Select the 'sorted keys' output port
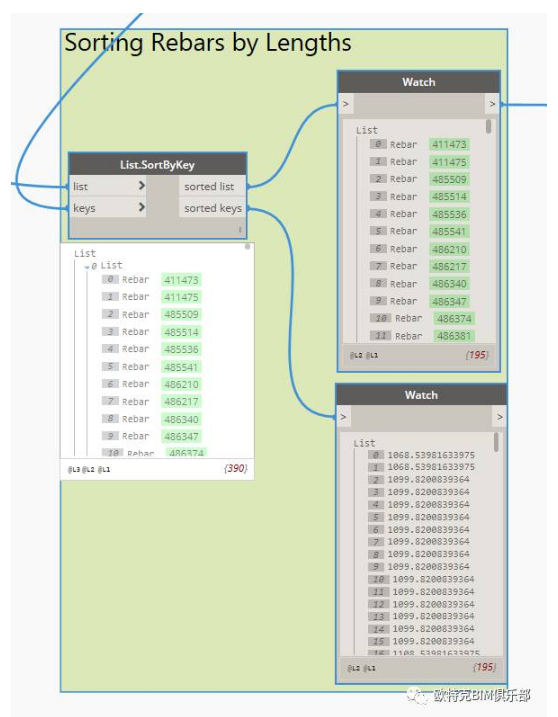This screenshot has height=717, width=558. [x=212, y=208]
